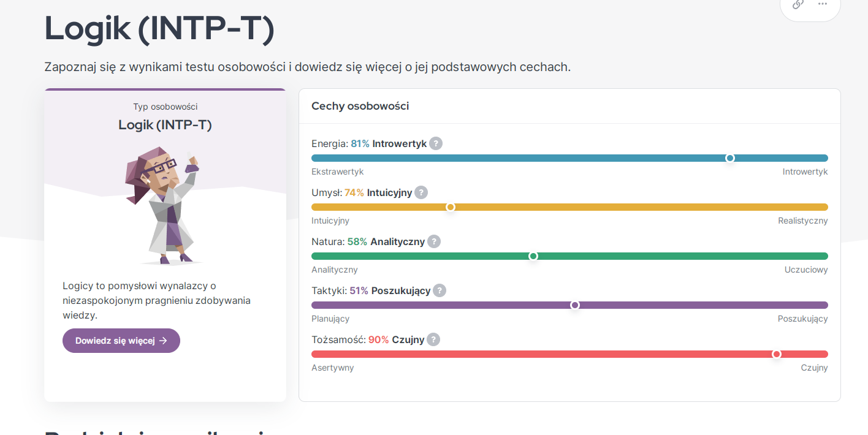This screenshot has height=435, width=868.
Task: Click the Logik character illustration
Action: coord(164,205)
